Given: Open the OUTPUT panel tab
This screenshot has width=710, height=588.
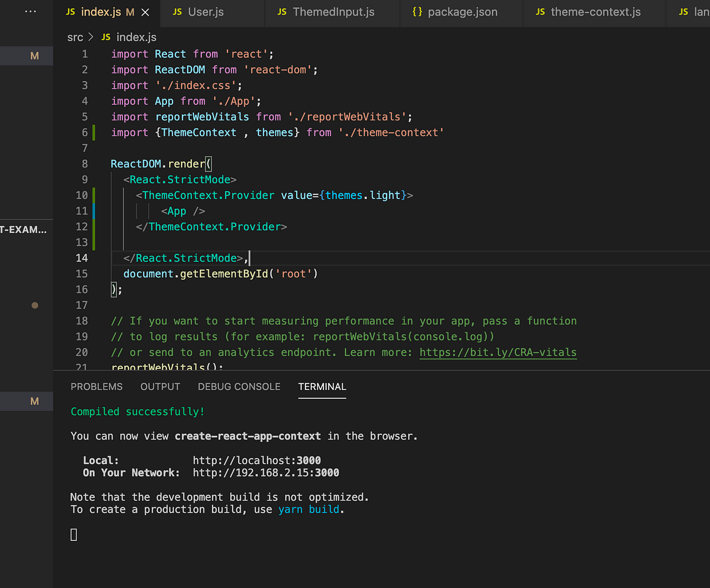Looking at the screenshot, I should 160,387.
